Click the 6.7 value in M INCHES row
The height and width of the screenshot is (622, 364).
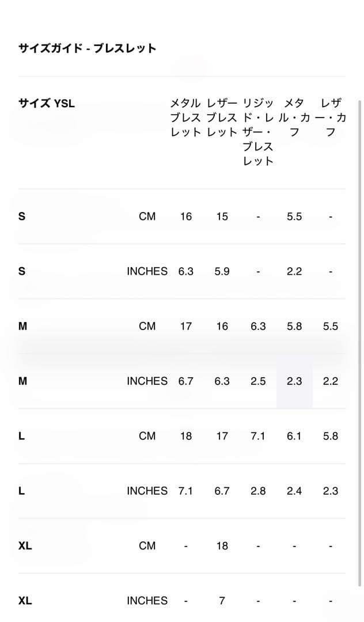tap(185, 381)
